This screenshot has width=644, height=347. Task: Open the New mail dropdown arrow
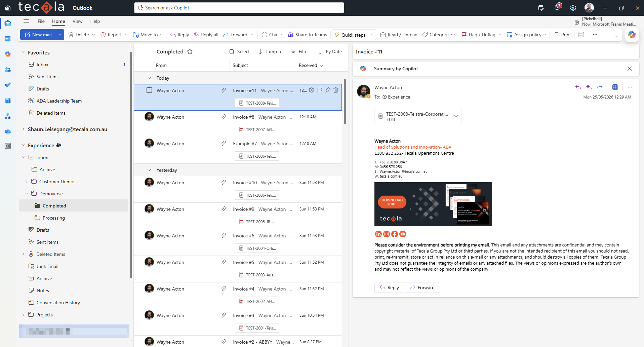pyautogui.click(x=60, y=35)
